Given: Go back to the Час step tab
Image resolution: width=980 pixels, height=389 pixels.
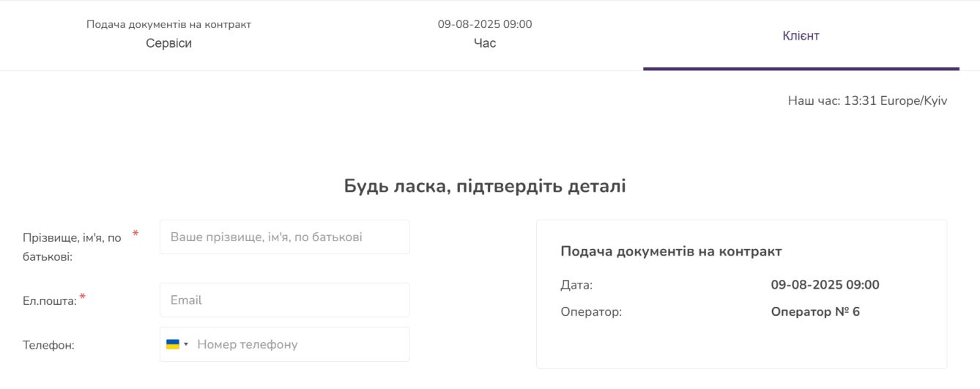Looking at the screenshot, I should click(485, 35).
